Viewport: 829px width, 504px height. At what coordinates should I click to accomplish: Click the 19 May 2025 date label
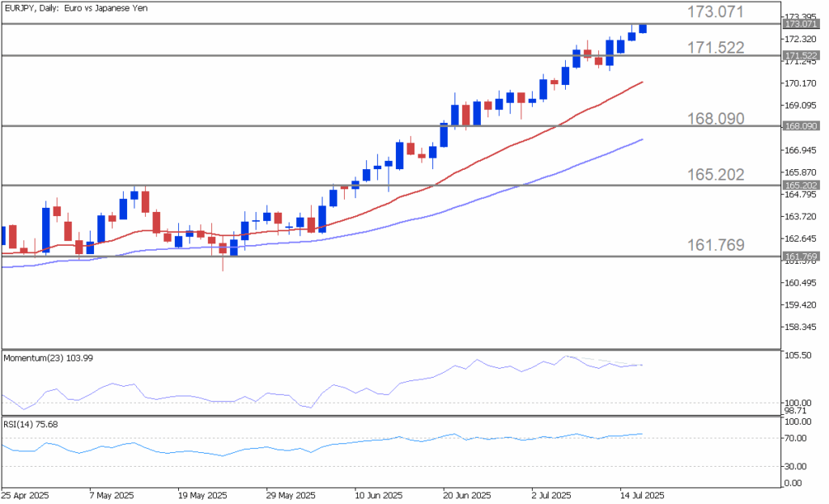point(202,496)
